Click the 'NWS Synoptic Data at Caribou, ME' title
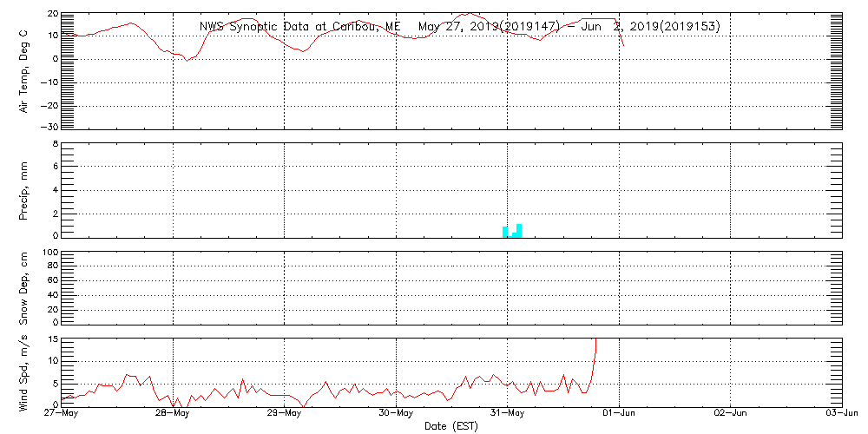This screenshot has width=868, height=434. pos(300,27)
